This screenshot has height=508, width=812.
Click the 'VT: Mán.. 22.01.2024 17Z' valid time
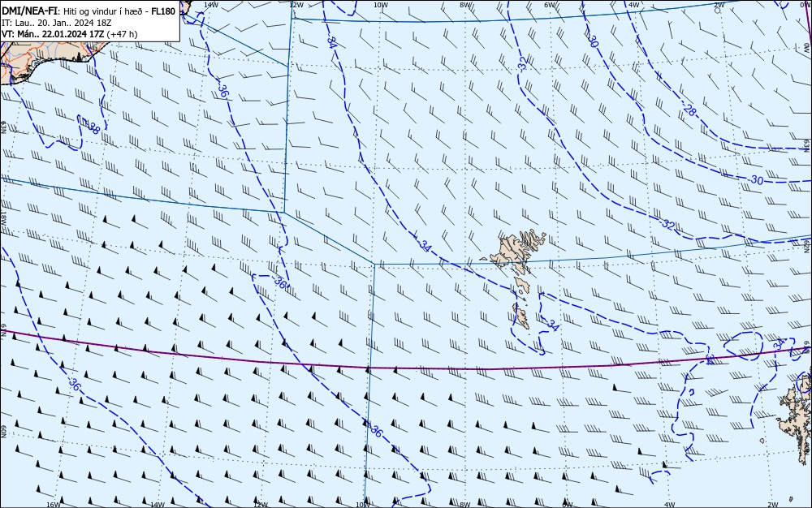(53, 34)
